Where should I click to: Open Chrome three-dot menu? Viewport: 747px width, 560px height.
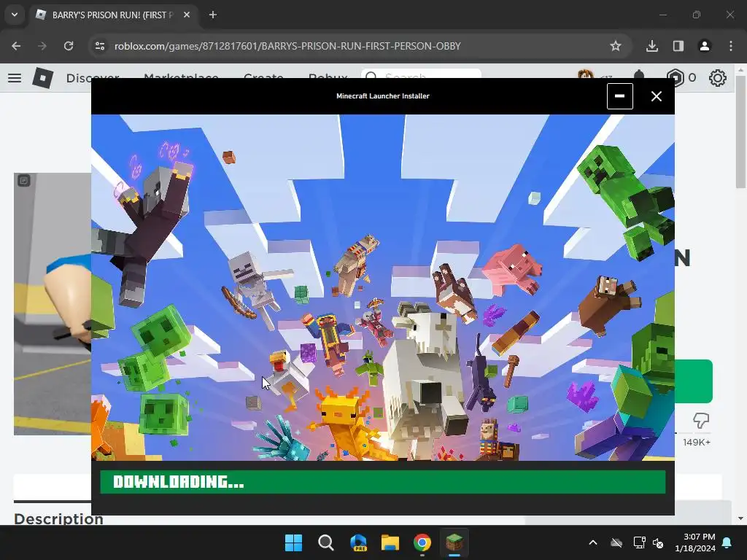(x=731, y=46)
